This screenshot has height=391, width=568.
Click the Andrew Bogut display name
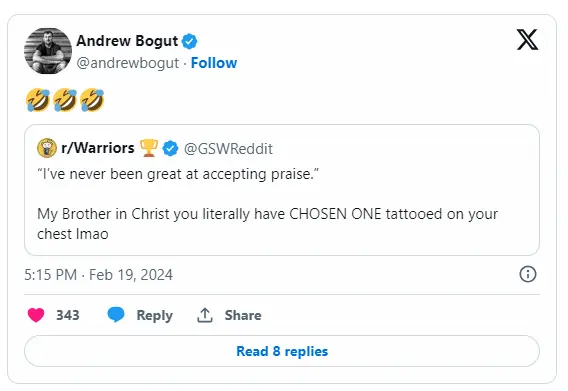[x=127, y=41]
